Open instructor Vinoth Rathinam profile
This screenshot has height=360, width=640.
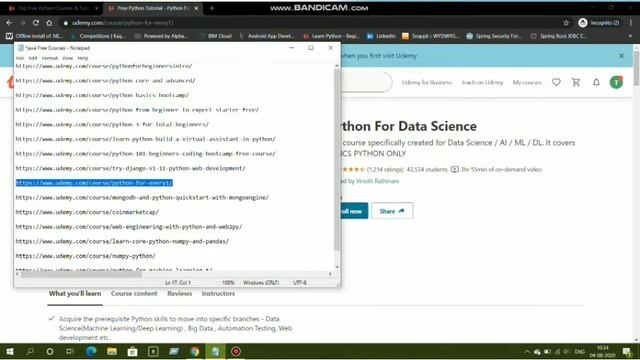pos(377,181)
